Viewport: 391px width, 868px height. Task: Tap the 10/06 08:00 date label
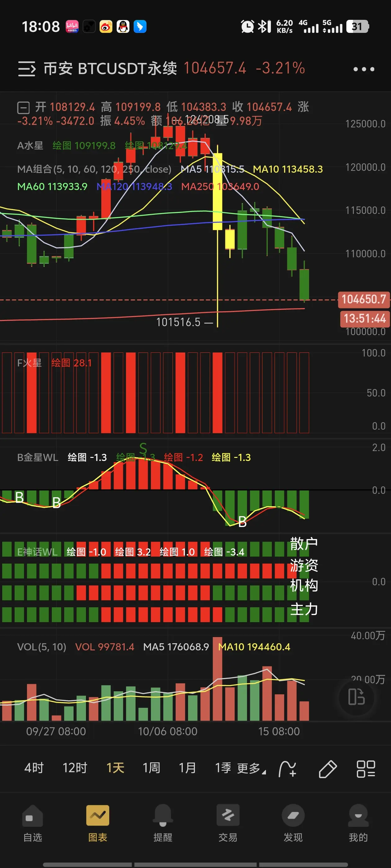tap(168, 731)
